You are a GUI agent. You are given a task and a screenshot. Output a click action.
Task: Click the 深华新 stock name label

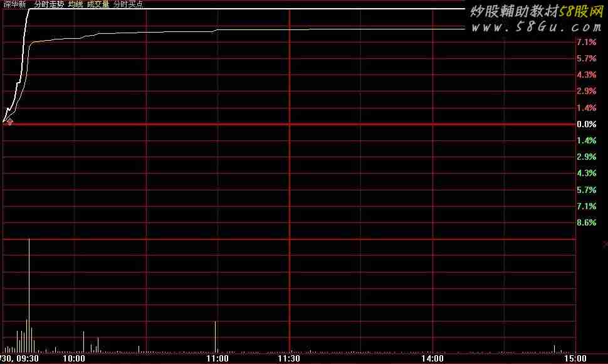click(x=15, y=4)
